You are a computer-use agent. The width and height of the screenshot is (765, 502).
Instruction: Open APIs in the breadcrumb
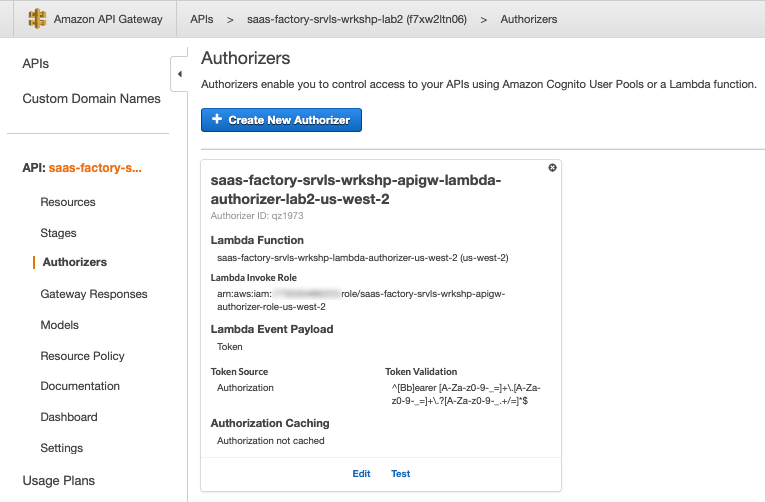point(201,19)
